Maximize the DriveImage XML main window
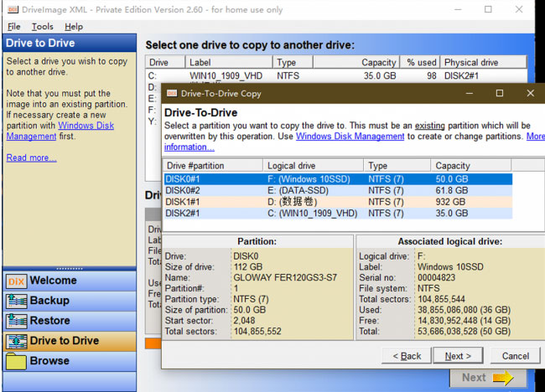 [x=488, y=9]
